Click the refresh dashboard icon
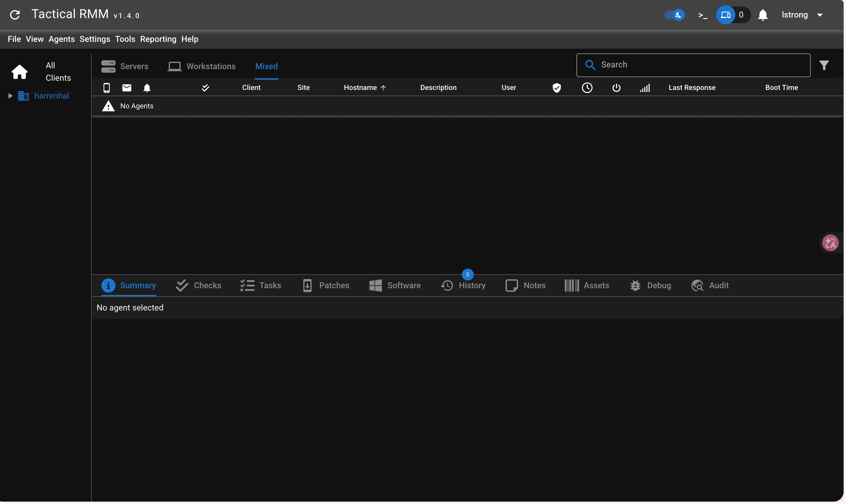846x504 pixels. click(x=15, y=15)
